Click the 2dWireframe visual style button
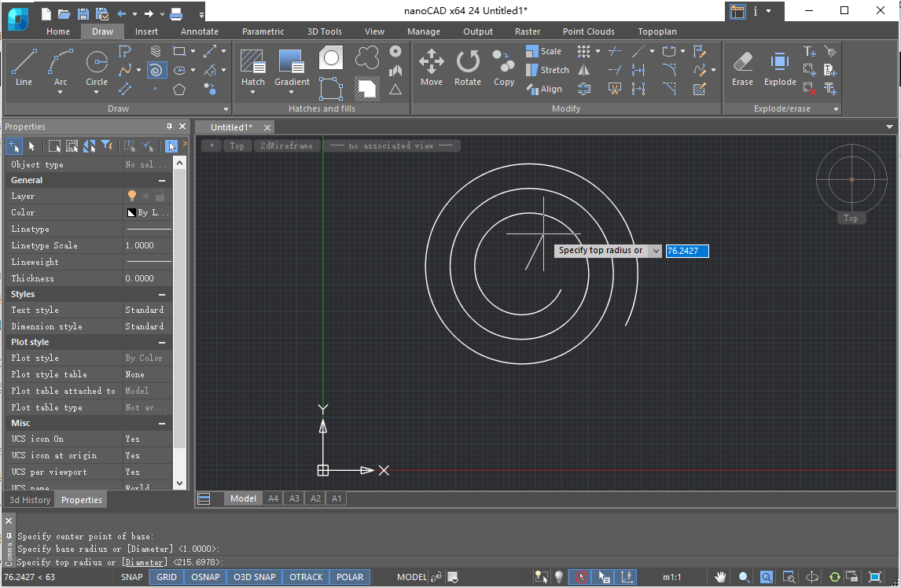The image size is (901, 588). tap(286, 146)
